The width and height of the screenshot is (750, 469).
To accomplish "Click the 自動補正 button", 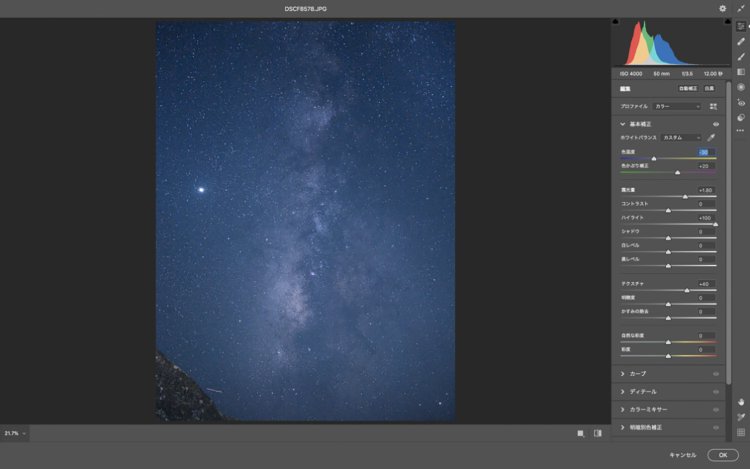I will pyautogui.click(x=688, y=89).
